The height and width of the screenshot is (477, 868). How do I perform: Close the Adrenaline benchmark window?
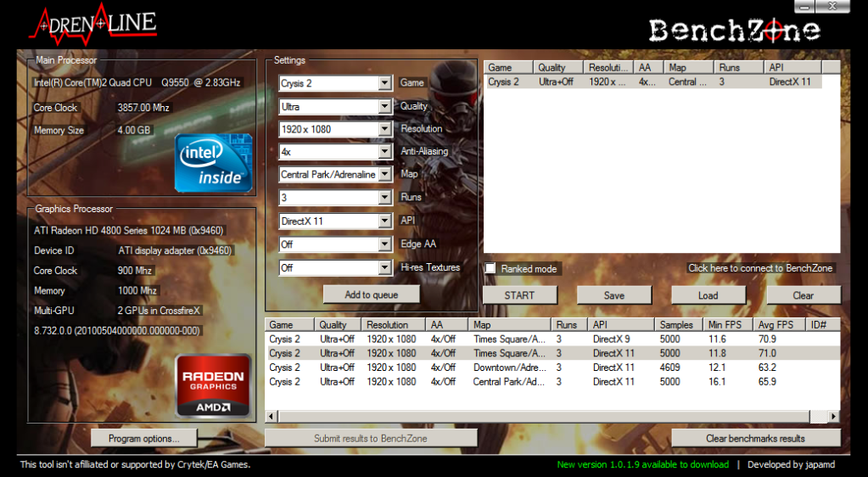pyautogui.click(x=832, y=7)
